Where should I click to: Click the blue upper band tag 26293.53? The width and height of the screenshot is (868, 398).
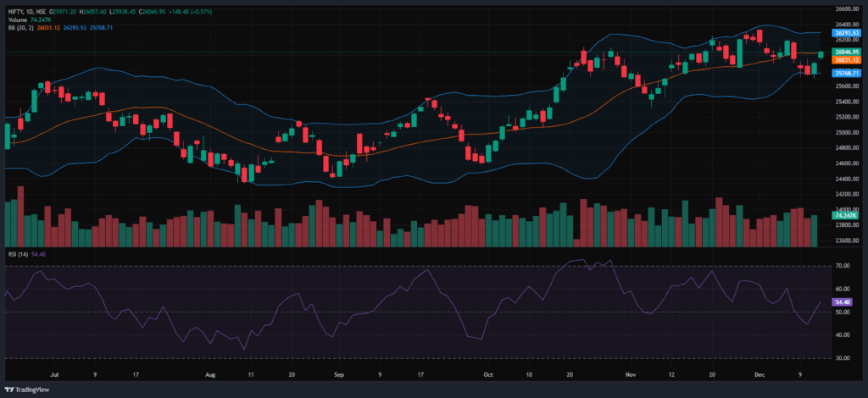847,32
